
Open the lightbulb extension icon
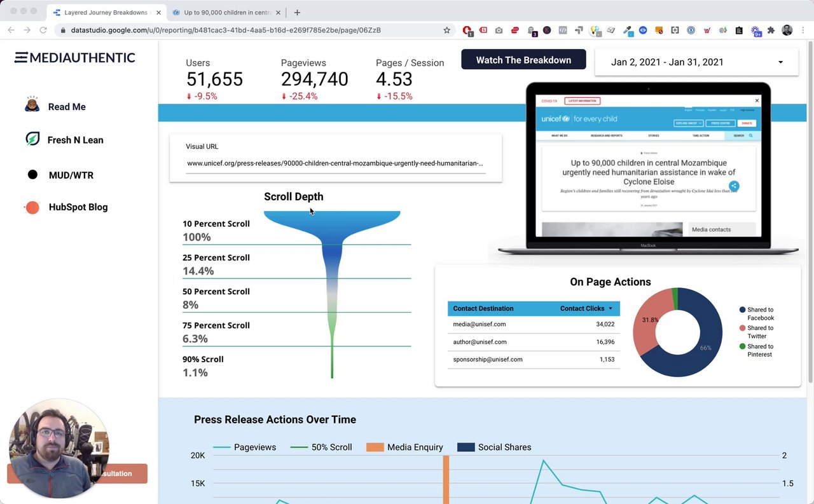[x=595, y=31]
